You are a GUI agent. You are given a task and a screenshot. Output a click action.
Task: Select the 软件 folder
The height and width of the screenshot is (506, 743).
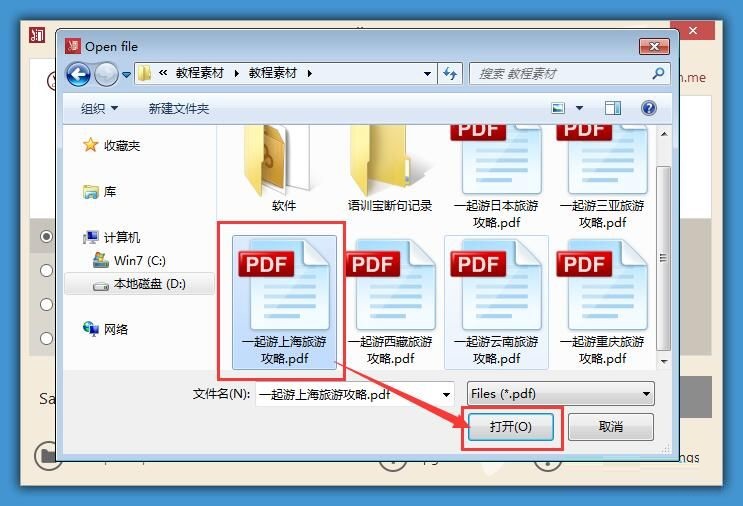(284, 169)
